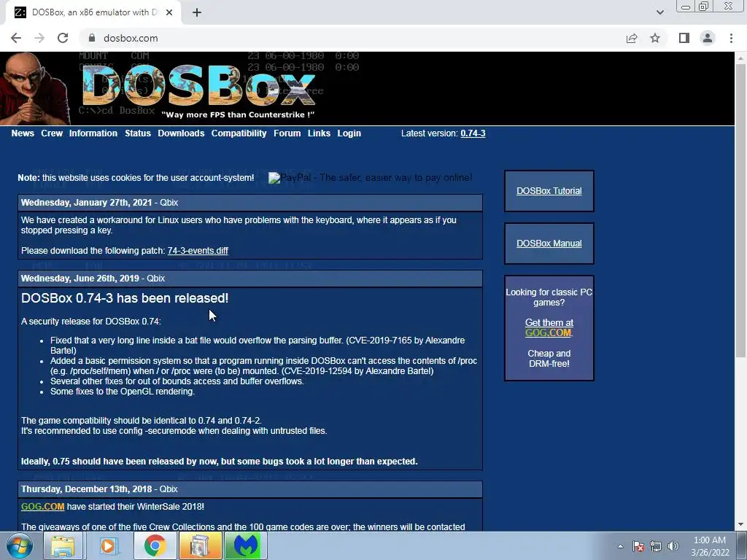Click the DOSBox logo banner
Screen dimensions: 747x560
pos(199,86)
